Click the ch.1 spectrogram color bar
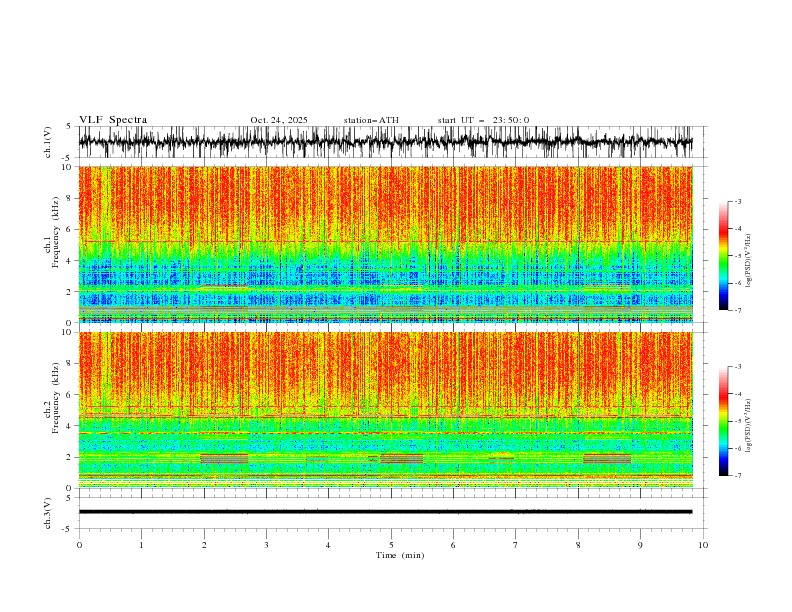This screenshot has height=612, width=792. click(x=723, y=256)
